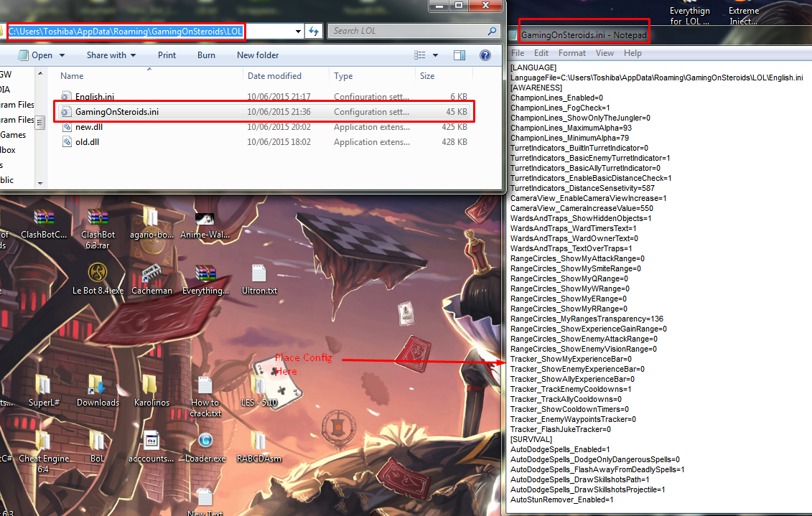Click the Explorer help question mark icon
The image size is (812, 516).
click(x=485, y=55)
